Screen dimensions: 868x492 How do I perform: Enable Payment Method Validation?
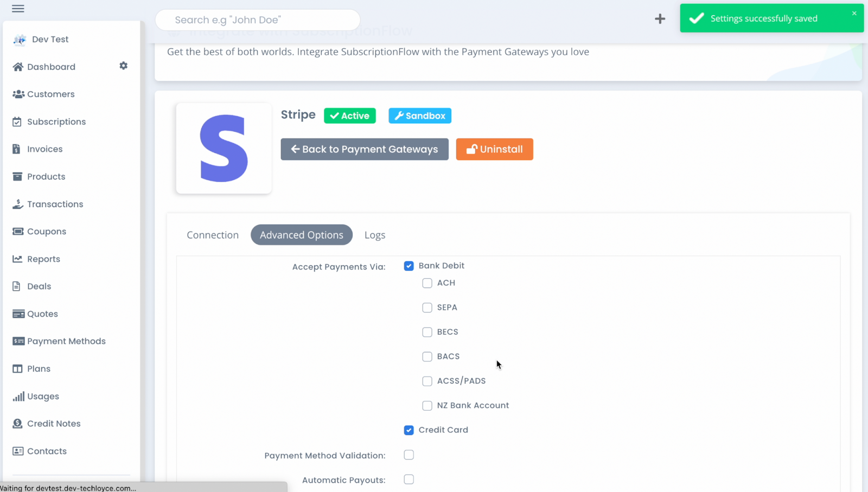[x=409, y=455]
